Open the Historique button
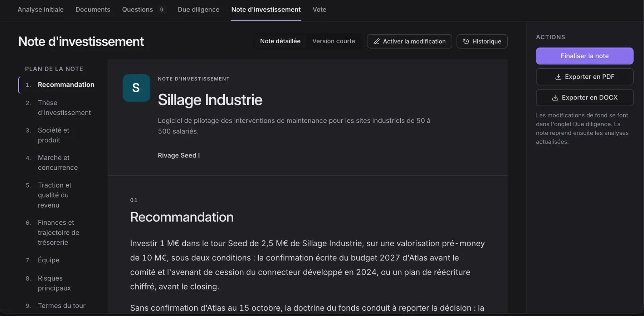Image resolution: width=644 pixels, height=316 pixels. [x=482, y=42]
